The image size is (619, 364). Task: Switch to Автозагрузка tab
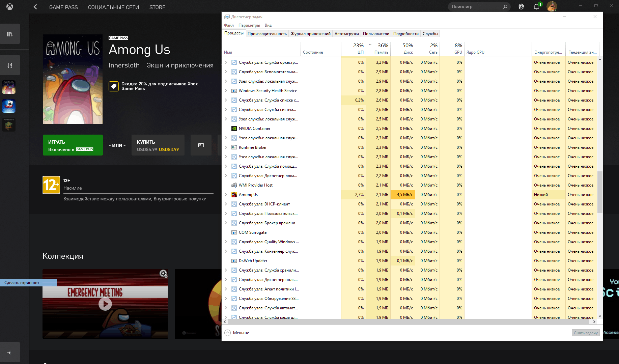pyautogui.click(x=347, y=34)
